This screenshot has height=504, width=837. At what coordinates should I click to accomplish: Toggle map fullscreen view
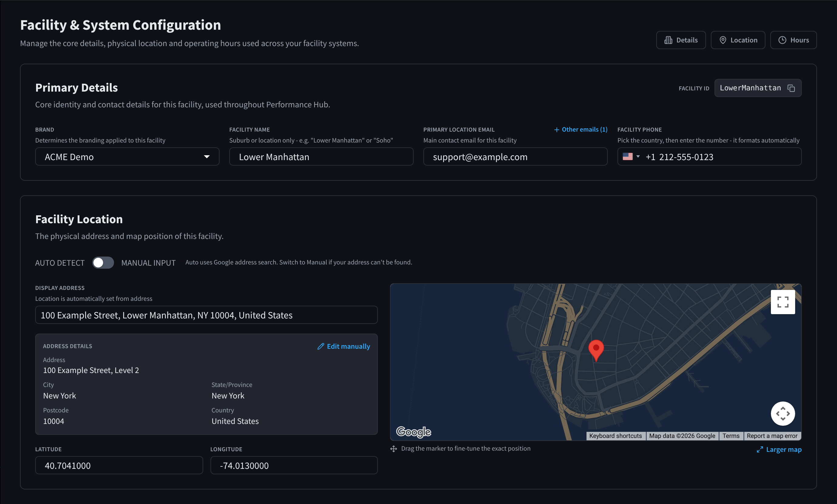pos(783,302)
